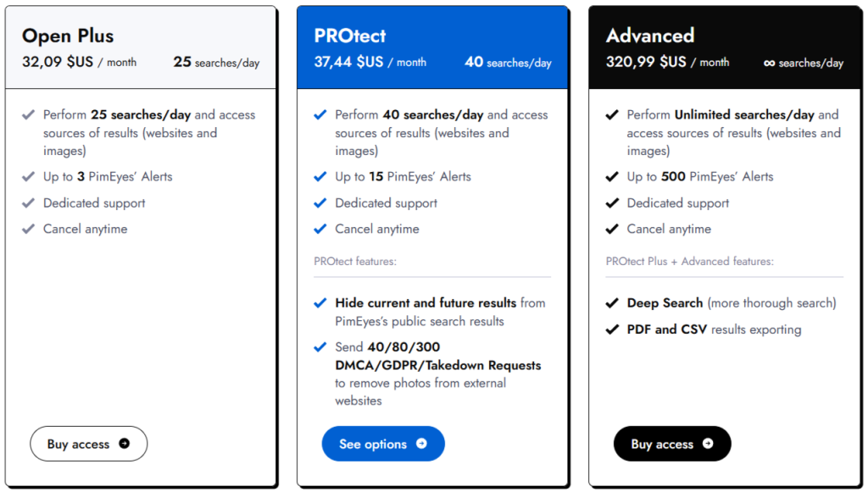Click checkmark beside Deep Search feature
The width and height of the screenshot is (868, 492).
(x=612, y=303)
